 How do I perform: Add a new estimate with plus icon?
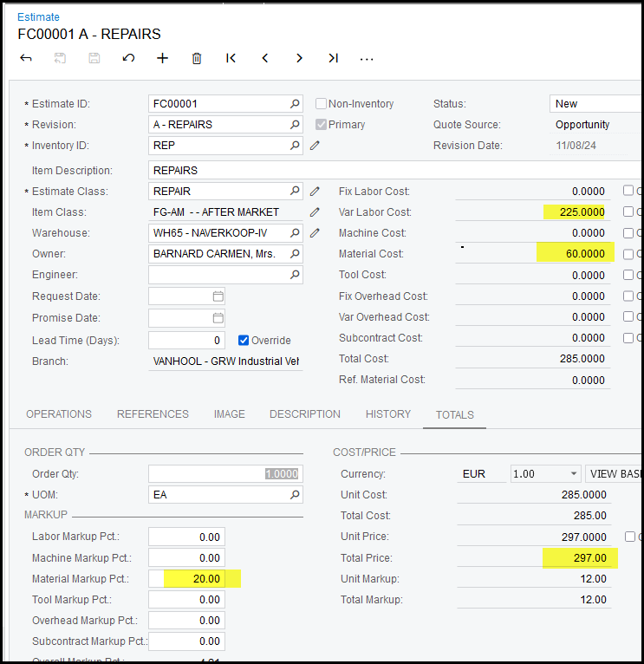162,58
